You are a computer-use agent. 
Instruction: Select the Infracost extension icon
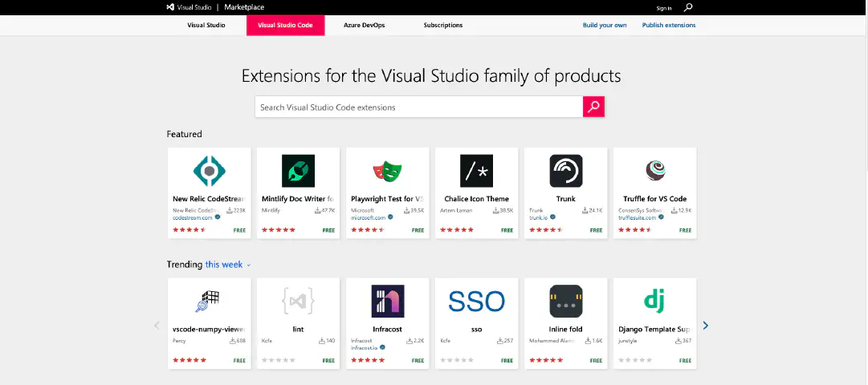387,301
